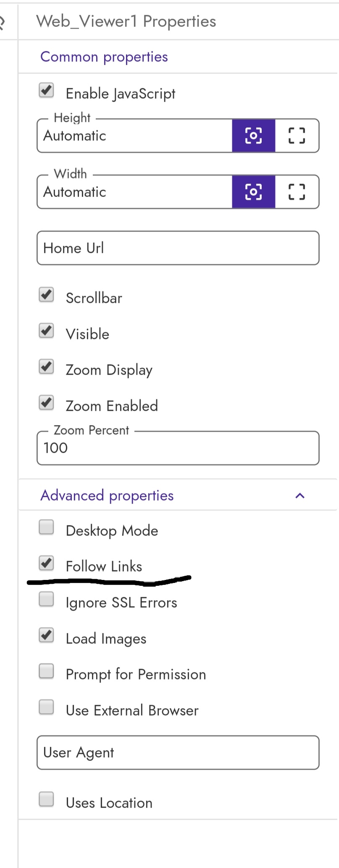Click the Common properties section header
339x868 pixels.
(x=104, y=57)
